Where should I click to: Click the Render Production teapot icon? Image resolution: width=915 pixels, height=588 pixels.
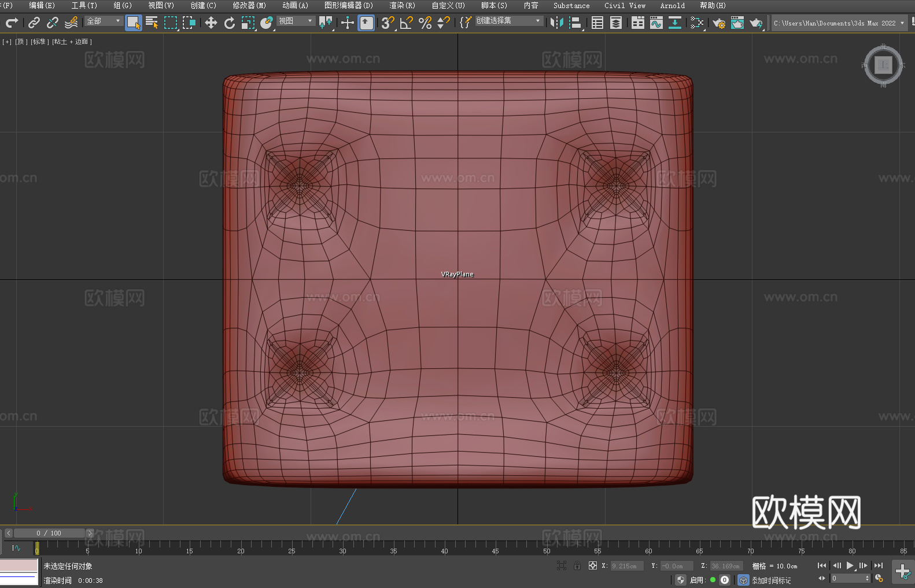tap(756, 23)
